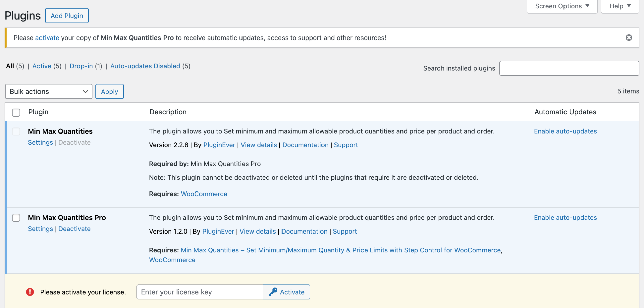Expand the Help panel
This screenshot has width=644, height=308.
click(620, 6)
